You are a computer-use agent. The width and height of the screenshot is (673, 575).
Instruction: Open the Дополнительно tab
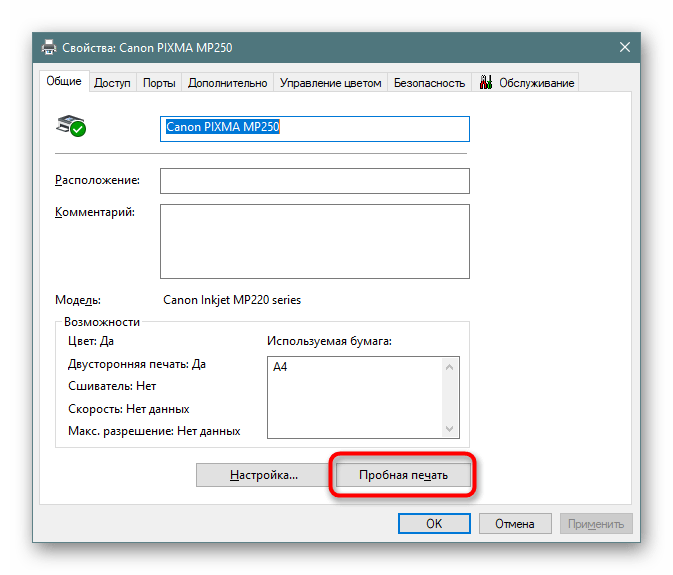(x=227, y=84)
